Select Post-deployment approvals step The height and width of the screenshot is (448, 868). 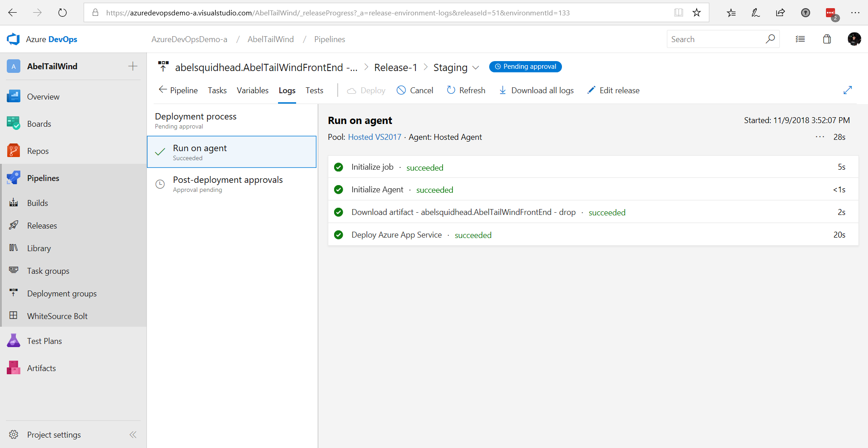coord(231,184)
